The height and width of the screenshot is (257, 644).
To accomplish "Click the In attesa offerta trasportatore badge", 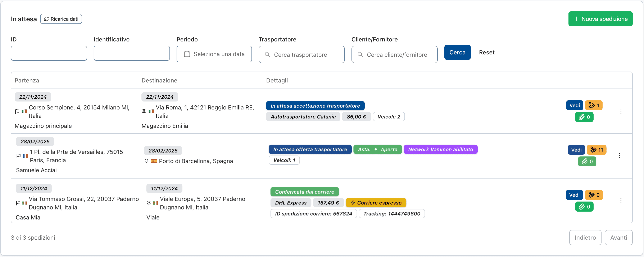I will coord(310,149).
